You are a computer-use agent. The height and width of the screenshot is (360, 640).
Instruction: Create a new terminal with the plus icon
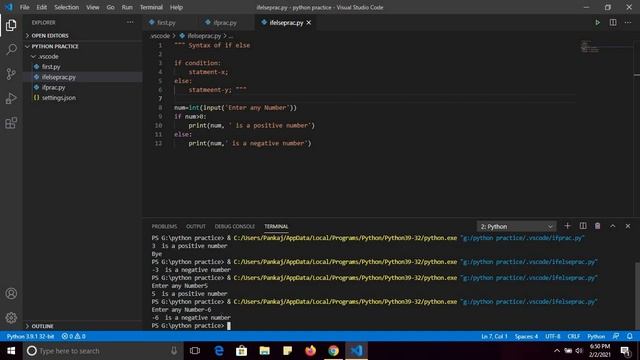coord(567,226)
